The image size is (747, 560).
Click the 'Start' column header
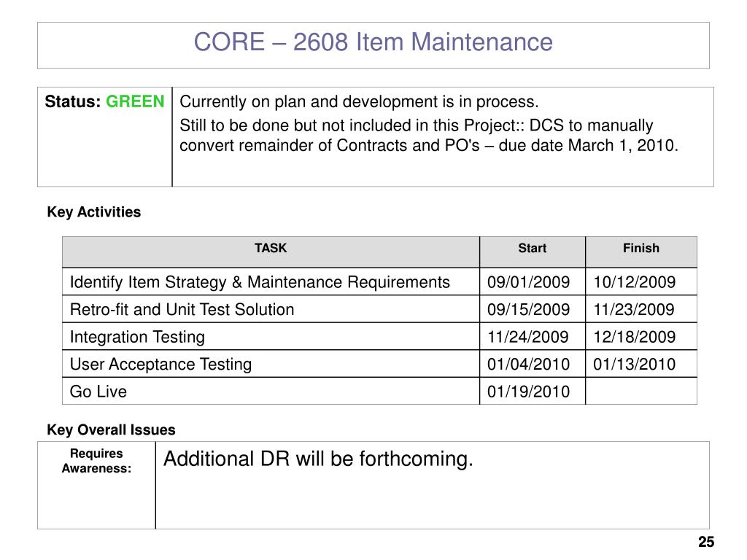(532, 248)
